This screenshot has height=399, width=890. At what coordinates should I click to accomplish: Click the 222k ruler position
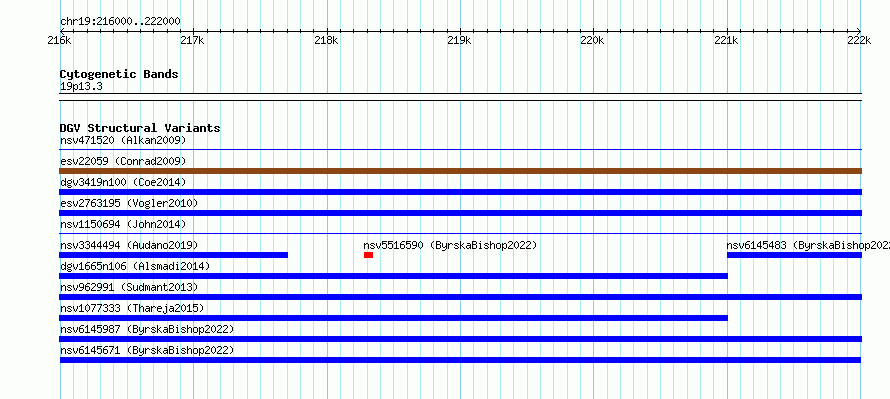[x=860, y=40]
